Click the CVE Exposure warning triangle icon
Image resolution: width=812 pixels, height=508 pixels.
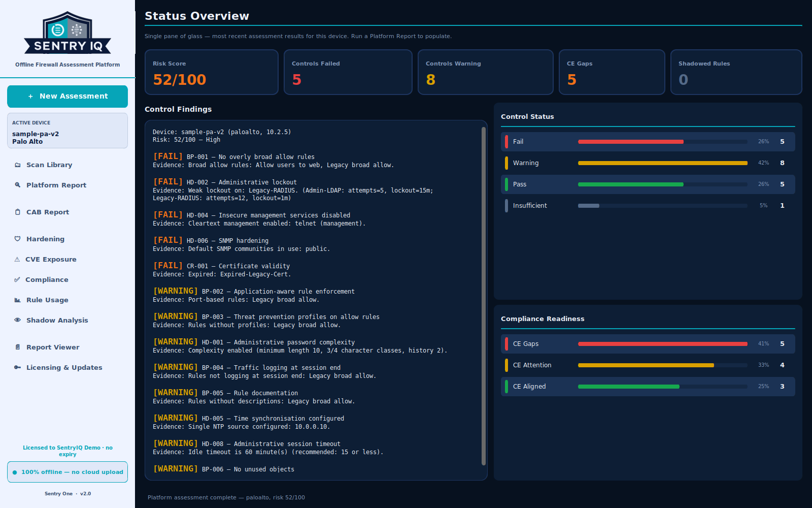17,260
